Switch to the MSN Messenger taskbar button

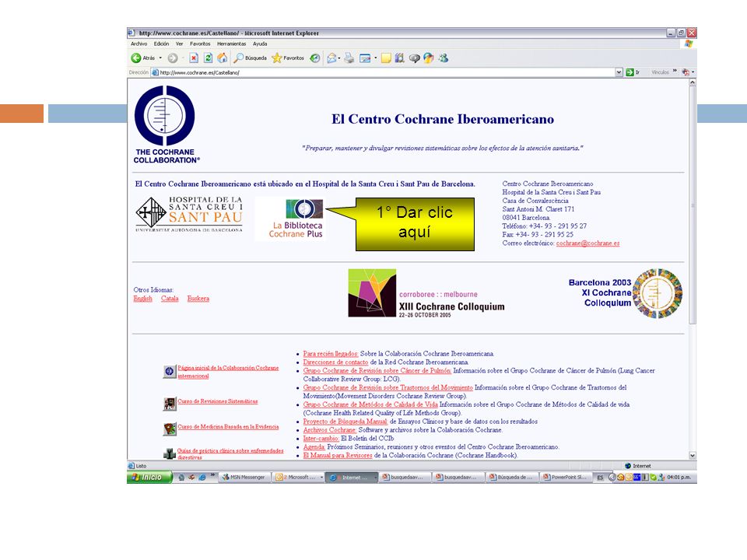coord(244,477)
